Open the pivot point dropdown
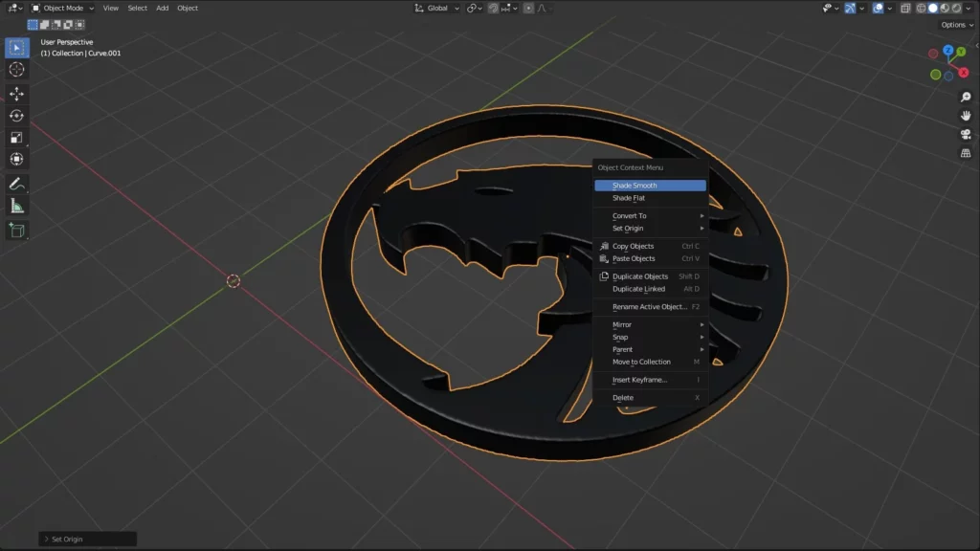Image resolution: width=980 pixels, height=551 pixels. (475, 8)
